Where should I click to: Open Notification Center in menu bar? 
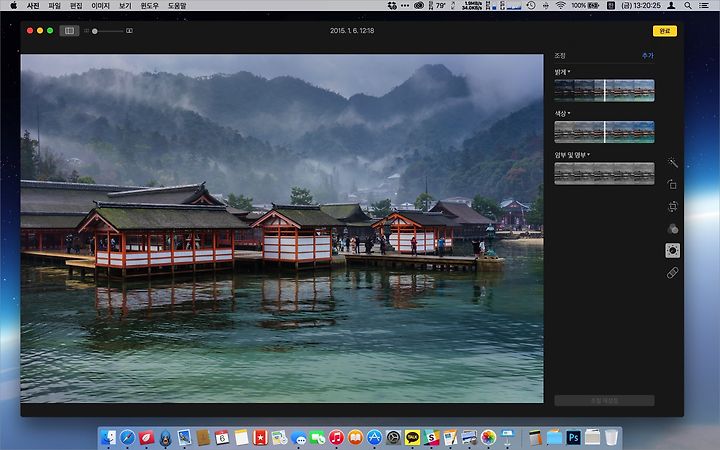(703, 6)
